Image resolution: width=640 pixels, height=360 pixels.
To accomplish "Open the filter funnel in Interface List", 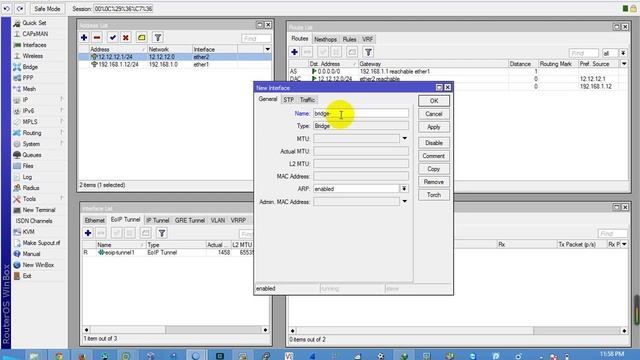I will pos(162,233).
